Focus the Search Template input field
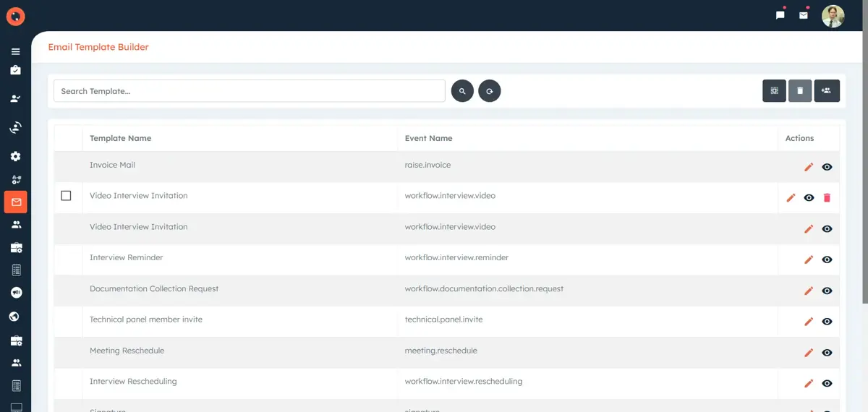Viewport: 868px width, 412px height. [x=249, y=91]
